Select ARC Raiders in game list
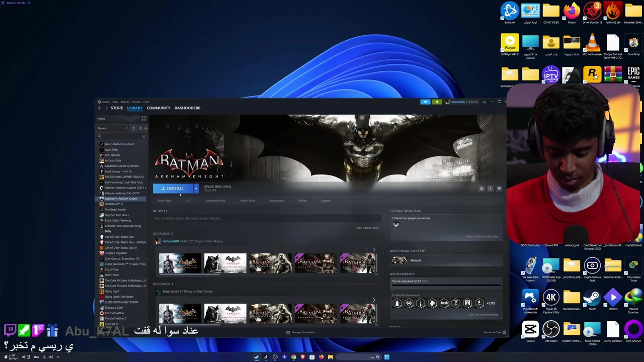644x362 pixels. pos(112,155)
